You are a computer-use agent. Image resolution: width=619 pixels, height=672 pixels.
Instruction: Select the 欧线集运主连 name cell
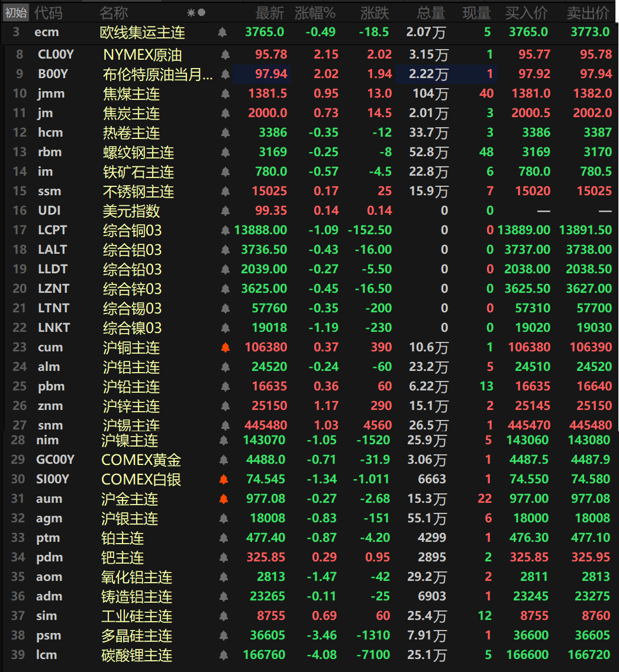pos(142,33)
